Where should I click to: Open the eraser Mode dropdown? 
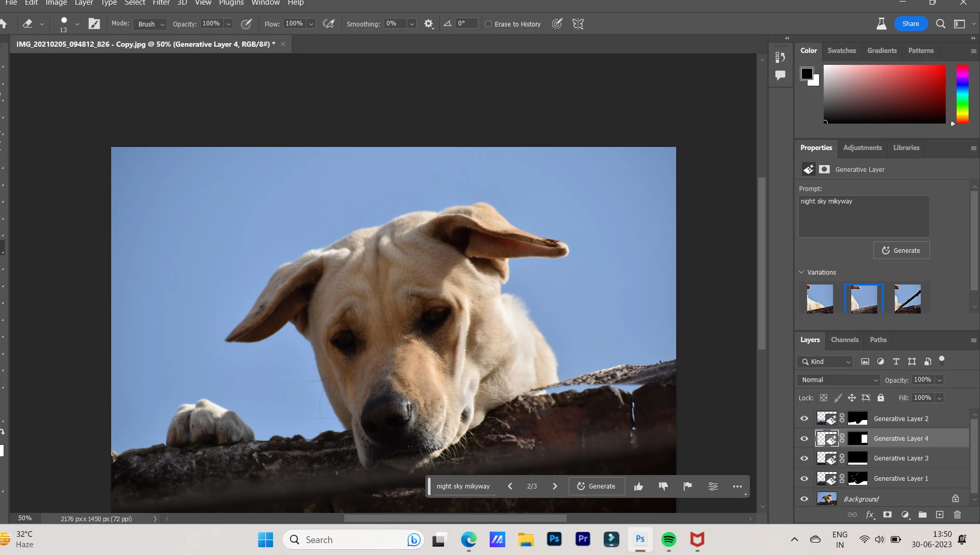[150, 24]
